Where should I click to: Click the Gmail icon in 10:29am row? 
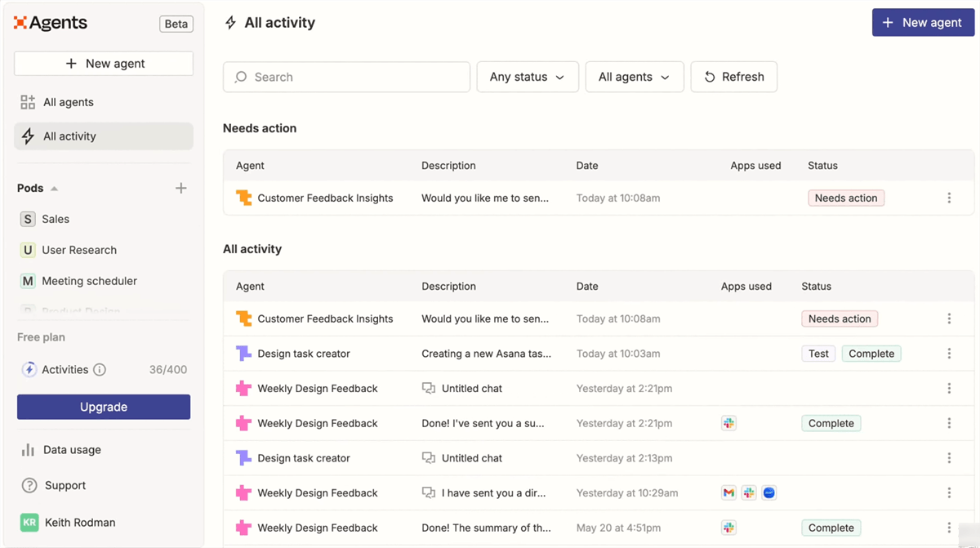pyautogui.click(x=729, y=493)
